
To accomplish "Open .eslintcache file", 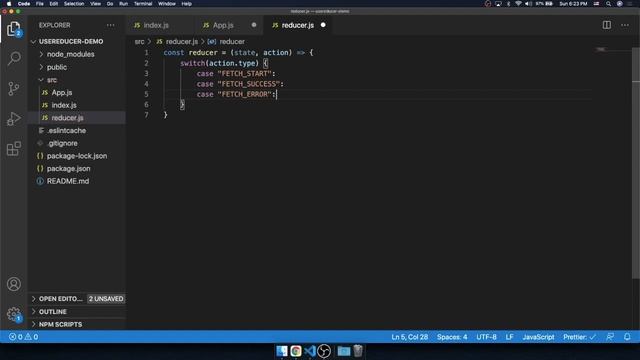I will (77, 131).
